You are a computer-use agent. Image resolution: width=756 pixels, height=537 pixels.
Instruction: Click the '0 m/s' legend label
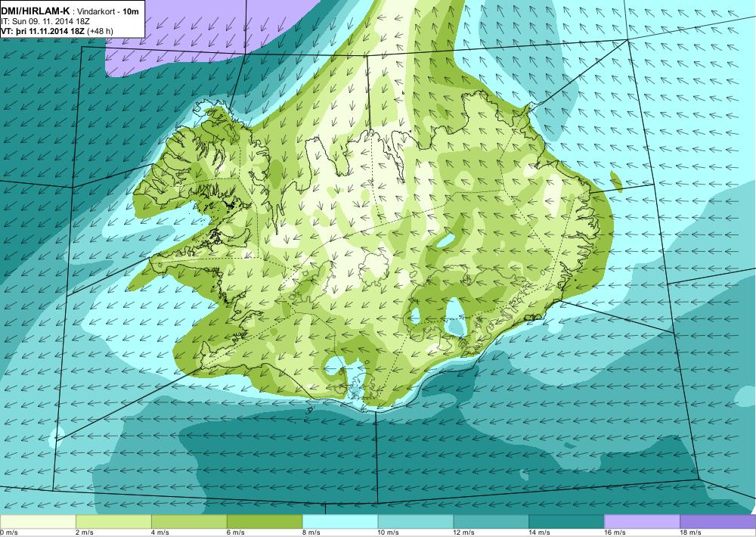pos(9,532)
